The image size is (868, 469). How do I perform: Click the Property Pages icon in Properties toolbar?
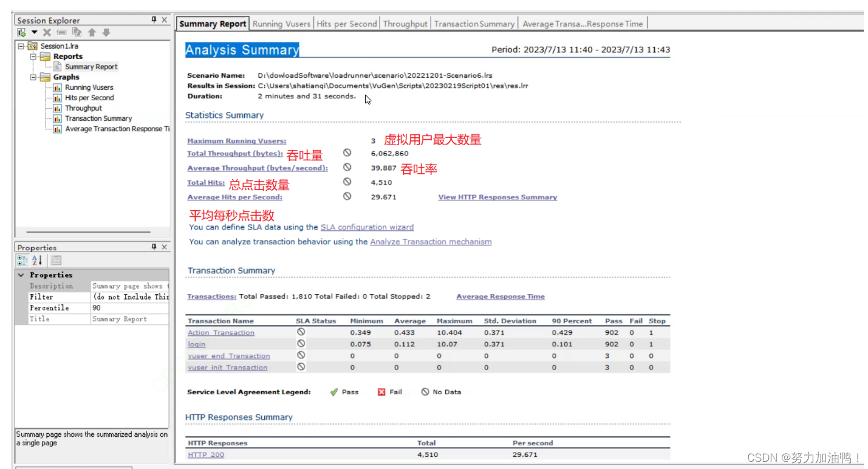click(x=56, y=260)
